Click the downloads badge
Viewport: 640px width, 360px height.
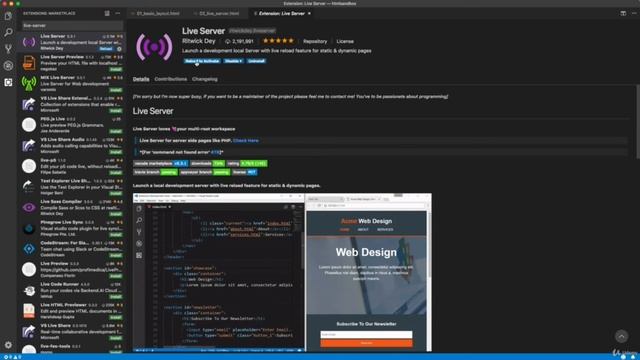pos(208,163)
